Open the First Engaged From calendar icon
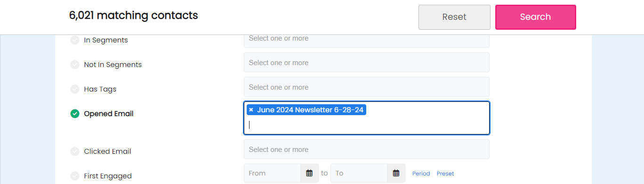The image size is (644, 184). pos(309,173)
